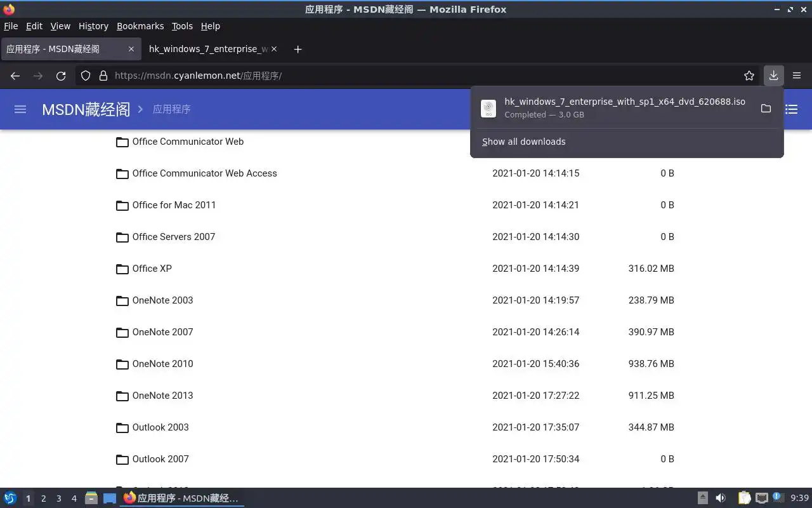Open the History menu

click(93, 26)
